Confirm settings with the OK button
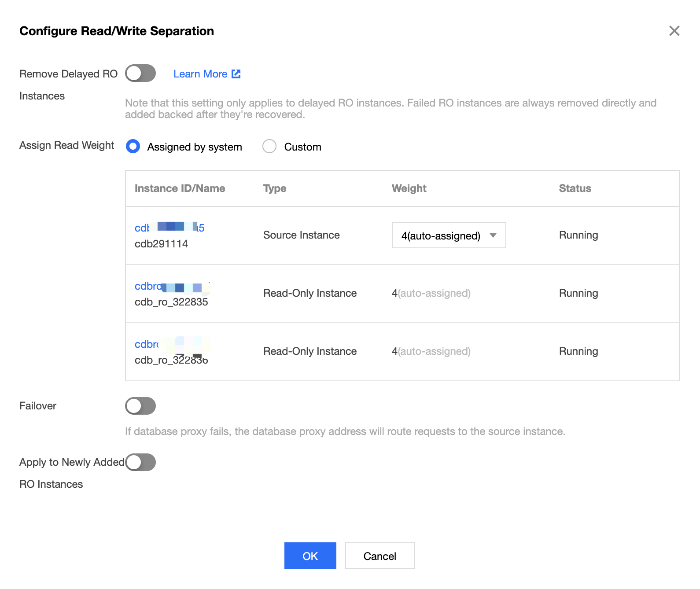Image resolution: width=700 pixels, height=589 pixels. tap(310, 556)
